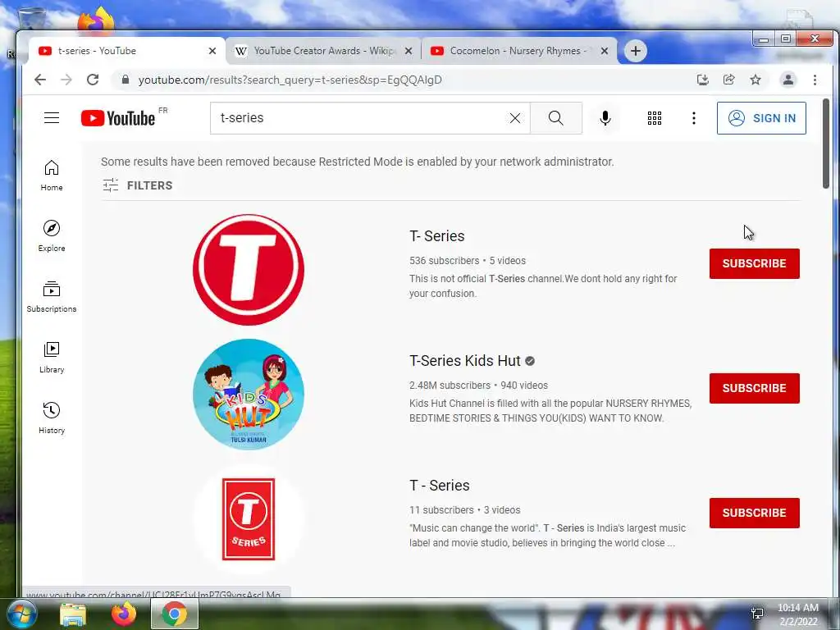Open History in the sidebar

click(52, 418)
